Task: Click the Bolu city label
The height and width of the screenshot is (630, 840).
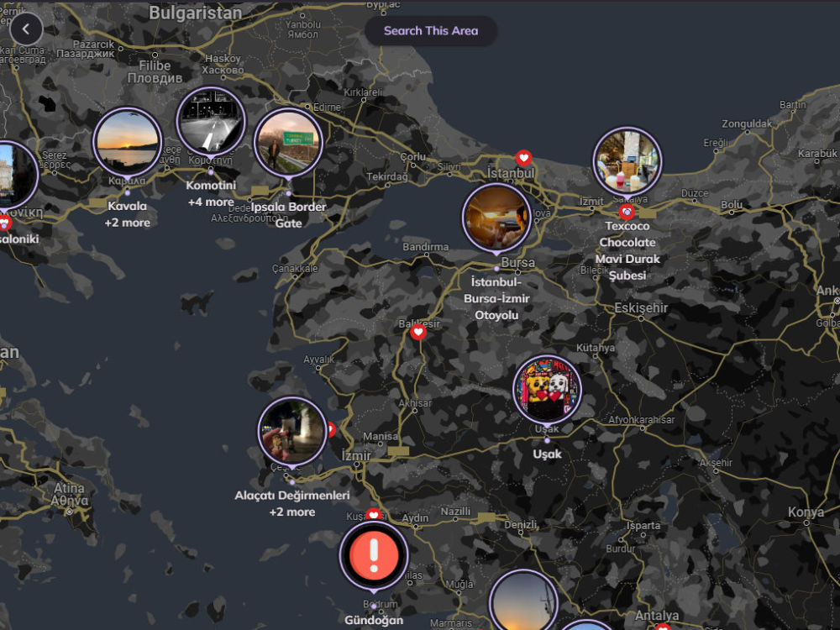Action: [x=732, y=204]
